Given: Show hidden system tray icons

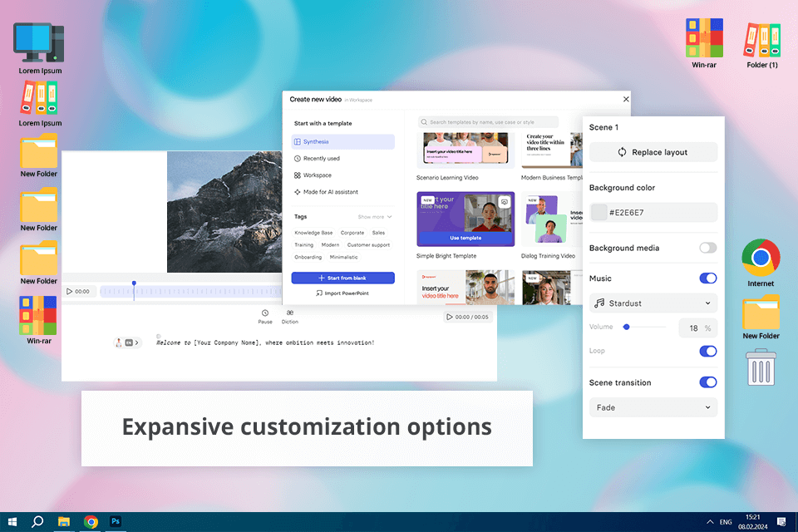Looking at the screenshot, I should (x=709, y=522).
